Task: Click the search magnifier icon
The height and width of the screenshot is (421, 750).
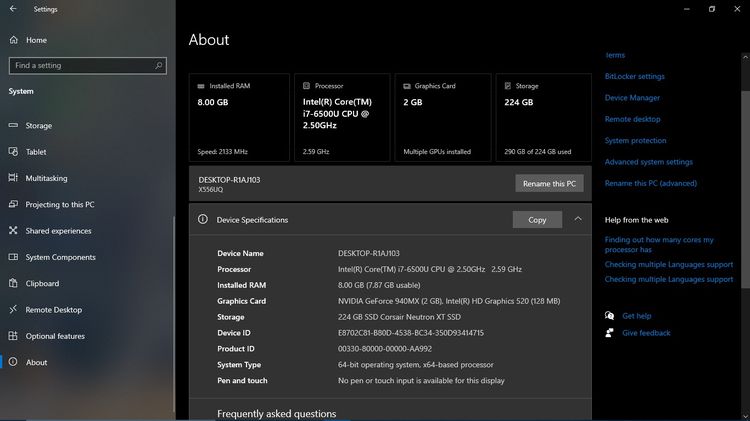Action: click(158, 65)
